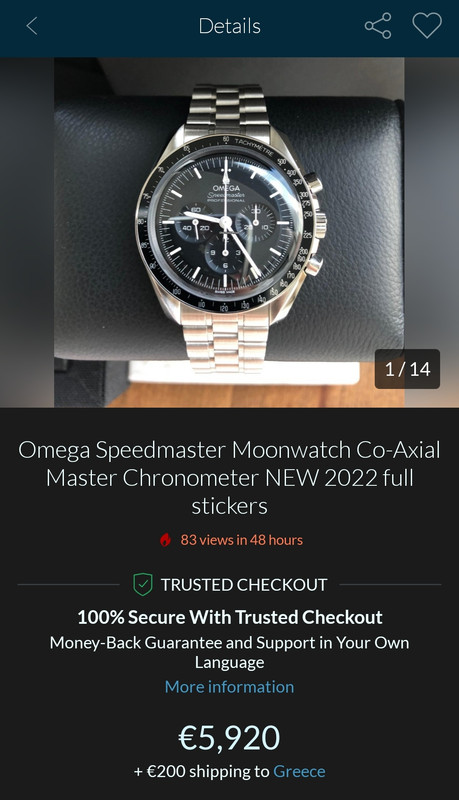
Task: Tap the green shield Trusted Checkout icon
Action: (143, 584)
